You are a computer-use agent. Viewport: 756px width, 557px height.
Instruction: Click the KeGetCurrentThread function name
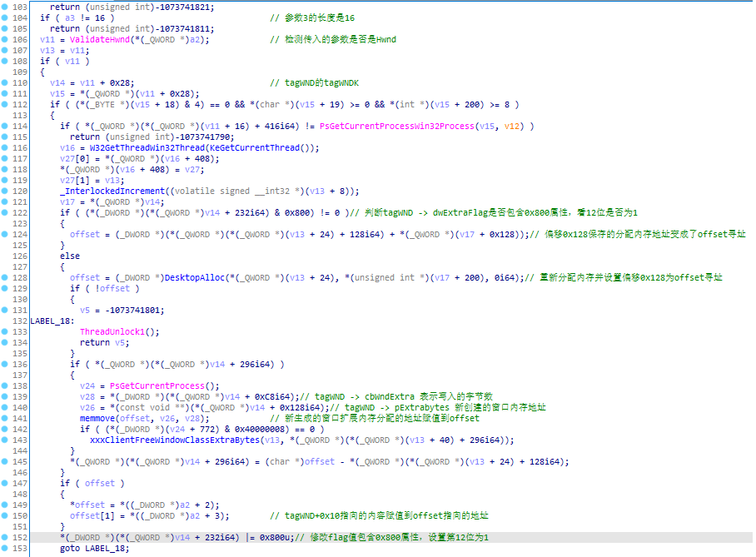click(246, 147)
